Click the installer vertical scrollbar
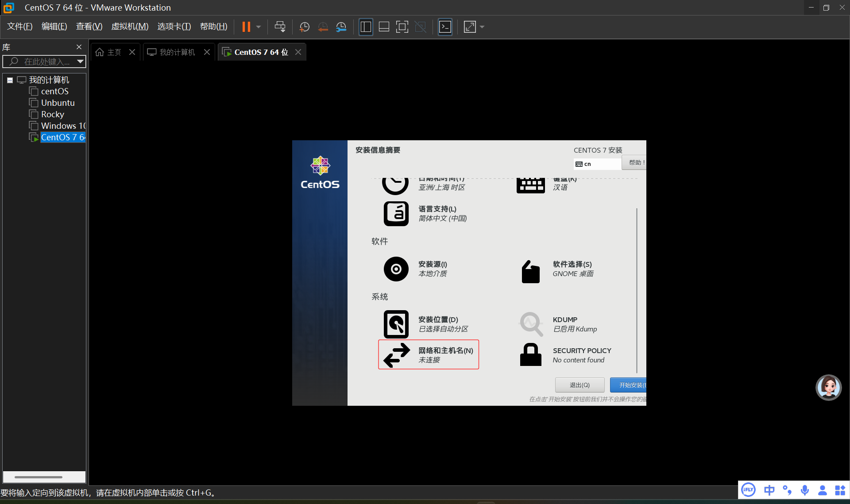Image resolution: width=850 pixels, height=504 pixels. pyautogui.click(x=637, y=290)
